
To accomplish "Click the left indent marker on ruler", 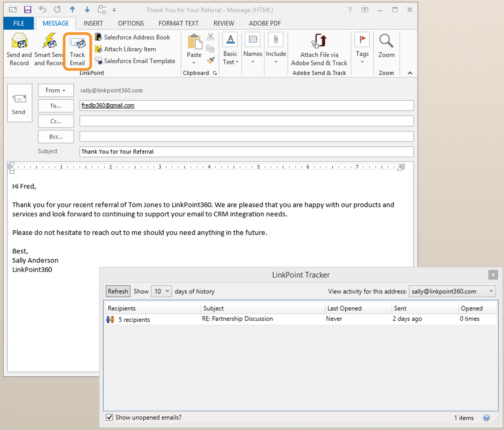I will [12, 168].
